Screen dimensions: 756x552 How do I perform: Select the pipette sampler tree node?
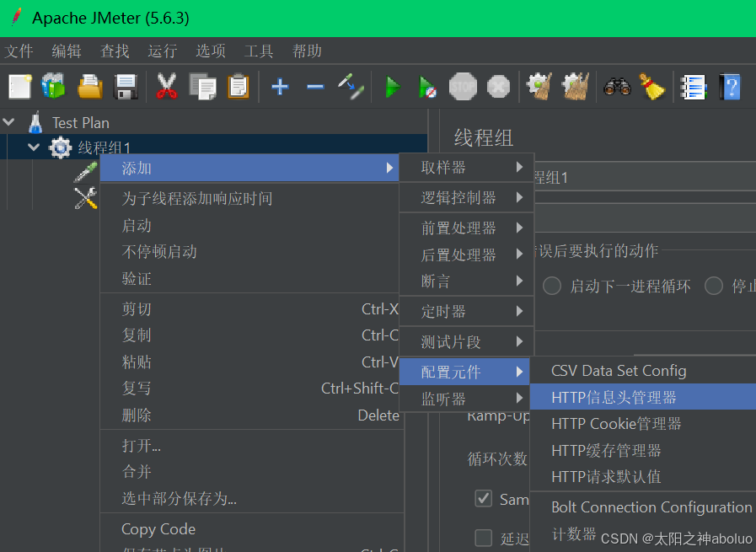click(x=86, y=172)
